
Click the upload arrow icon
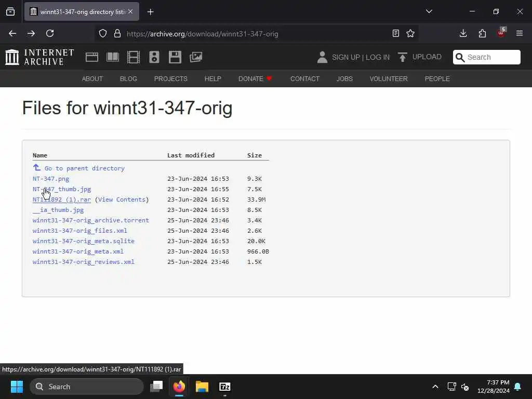click(403, 57)
